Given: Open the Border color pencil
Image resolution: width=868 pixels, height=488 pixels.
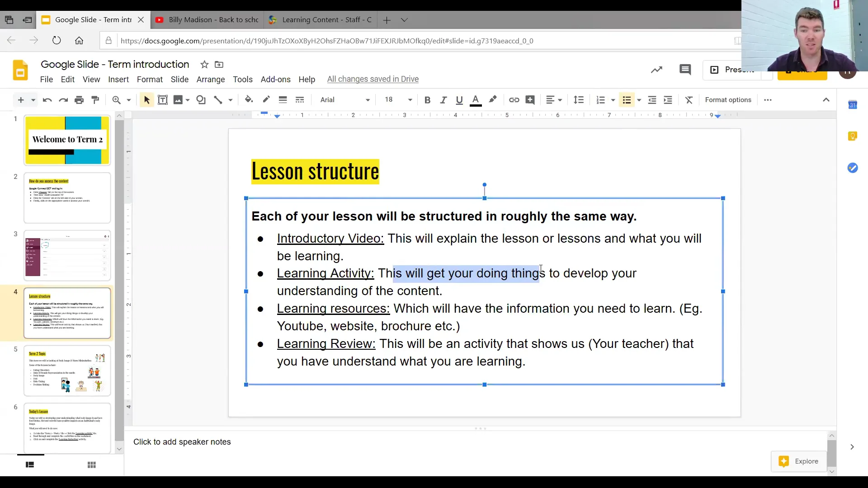Looking at the screenshot, I should click(266, 100).
